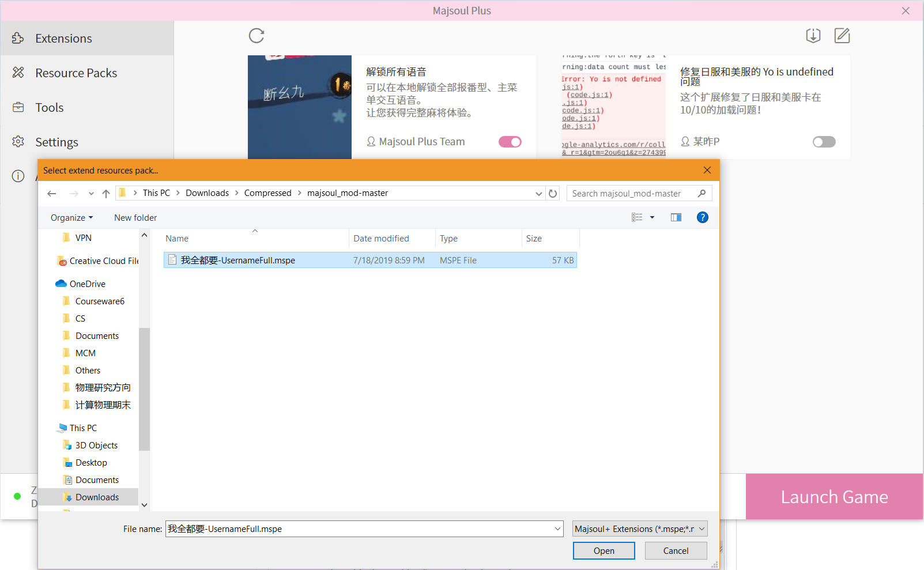
Task: Click the Open button
Action: click(604, 550)
